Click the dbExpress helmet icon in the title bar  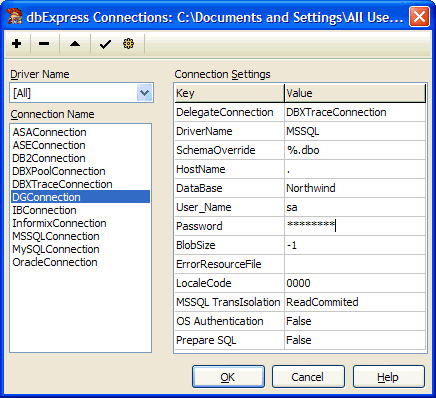tap(15, 16)
